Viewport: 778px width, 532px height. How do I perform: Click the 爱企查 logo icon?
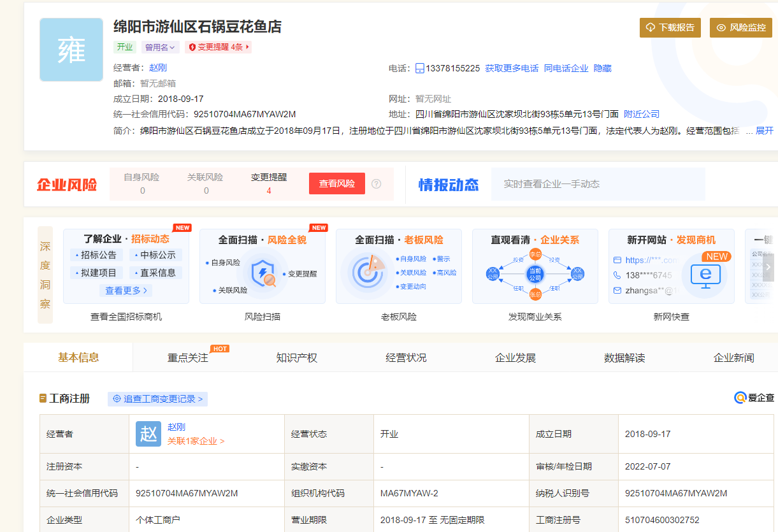click(x=740, y=398)
